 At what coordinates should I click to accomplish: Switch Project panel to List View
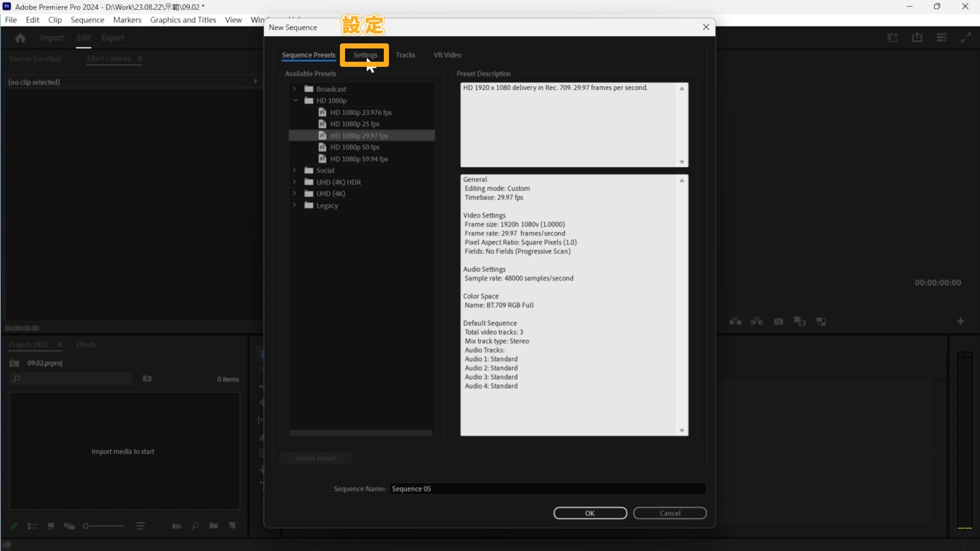(x=32, y=525)
